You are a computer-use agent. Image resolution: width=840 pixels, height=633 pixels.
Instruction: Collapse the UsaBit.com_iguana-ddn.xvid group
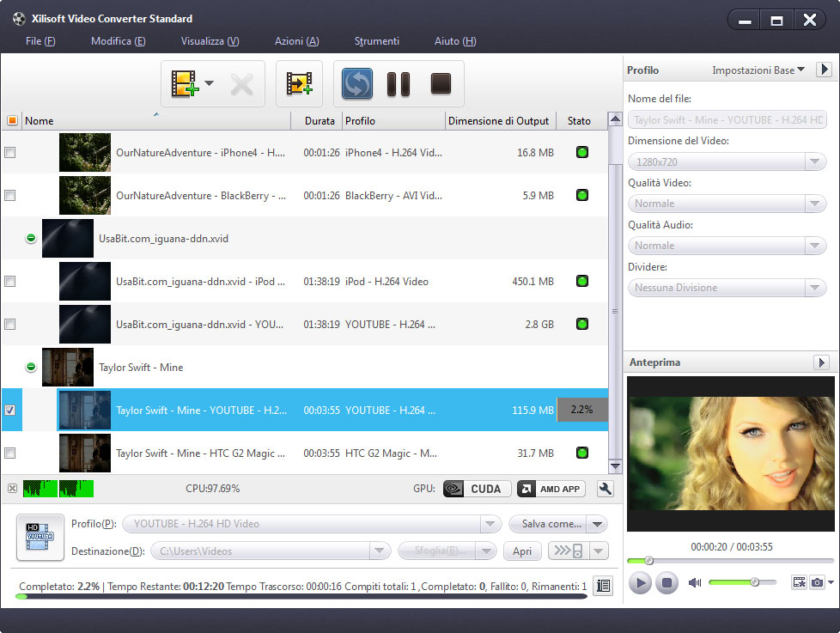tap(31, 238)
